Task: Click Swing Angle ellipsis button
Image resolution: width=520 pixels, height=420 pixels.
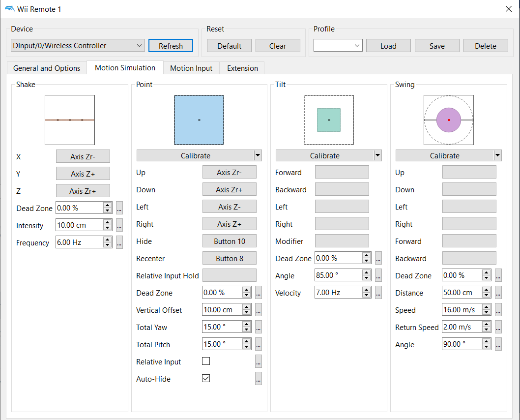Action: (498, 344)
